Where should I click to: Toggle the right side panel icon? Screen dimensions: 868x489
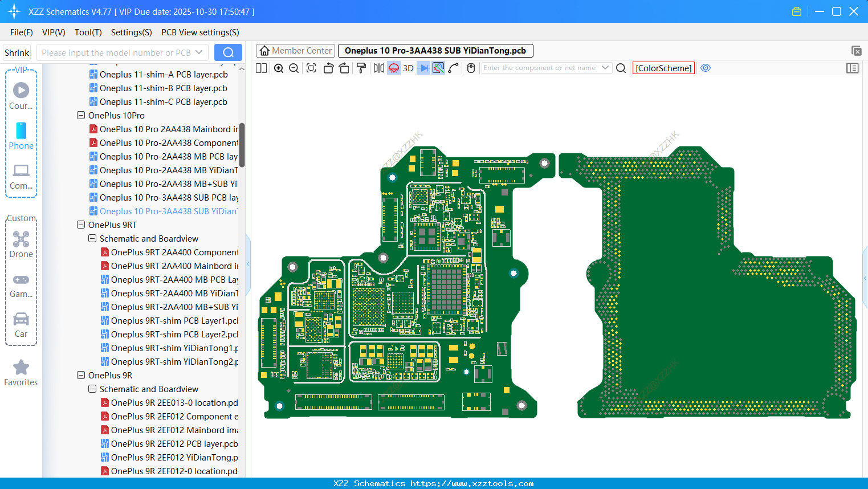coord(853,68)
